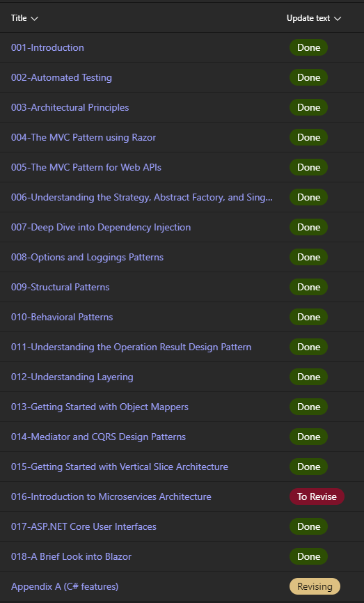Viewport: 364px width, 603px height.
Task: Open 016-Introduction to Microservices Architecture
Action: pos(111,497)
